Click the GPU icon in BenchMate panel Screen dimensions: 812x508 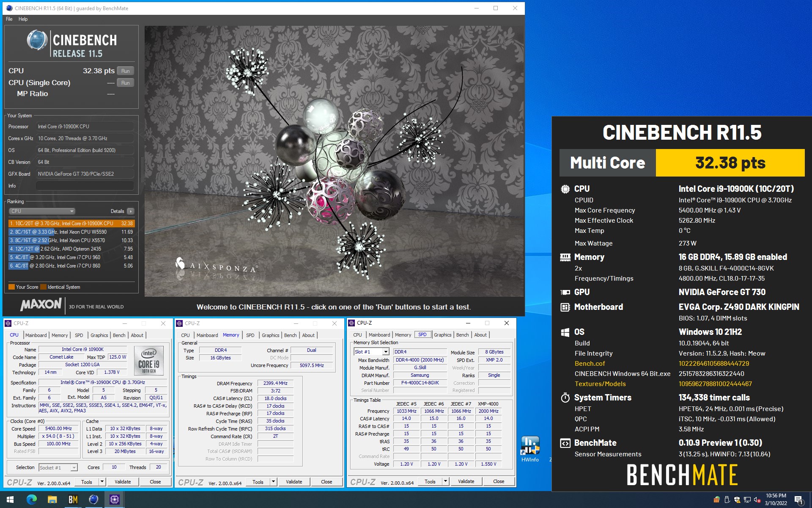(x=565, y=292)
